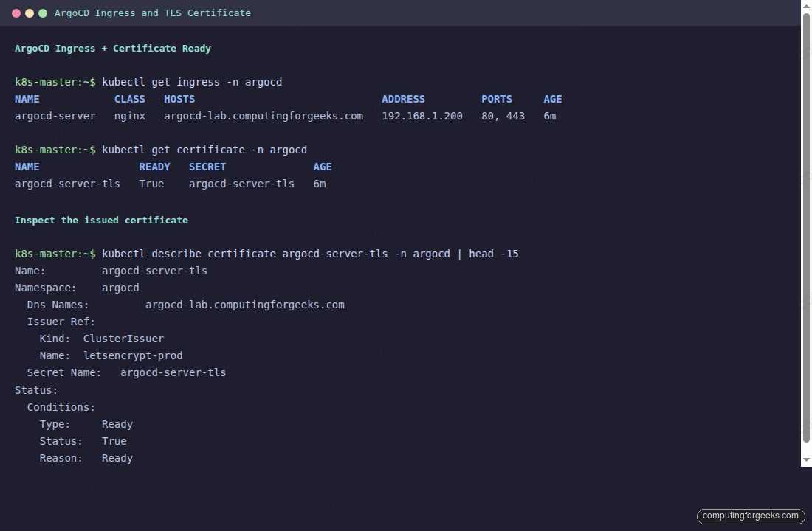This screenshot has height=531, width=812.
Task: Click the kubectl get ingress command line
Action: 192,82
